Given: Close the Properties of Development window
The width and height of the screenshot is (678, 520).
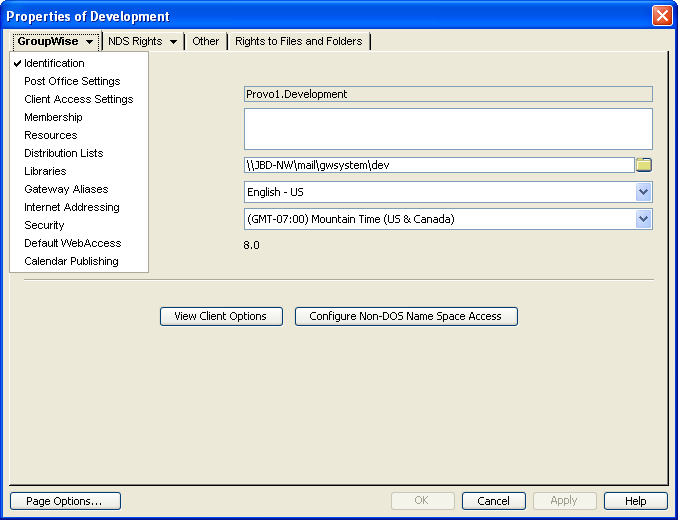Looking at the screenshot, I should (x=661, y=16).
